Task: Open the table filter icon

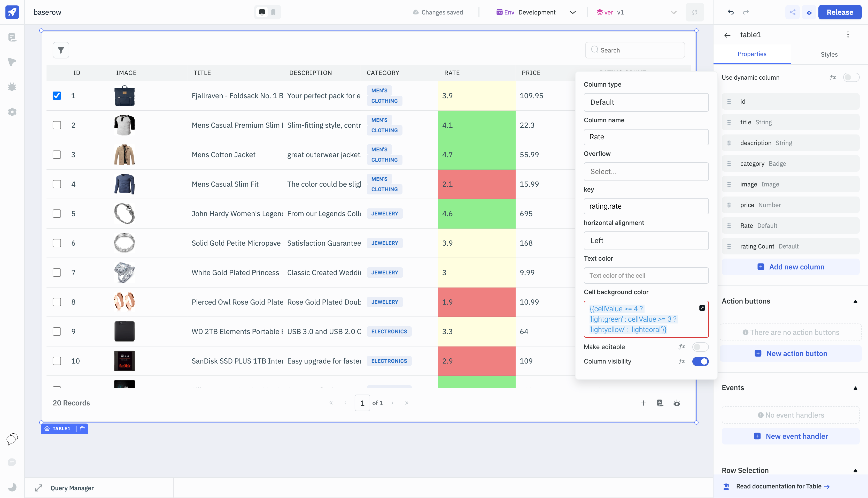Action: click(61, 50)
